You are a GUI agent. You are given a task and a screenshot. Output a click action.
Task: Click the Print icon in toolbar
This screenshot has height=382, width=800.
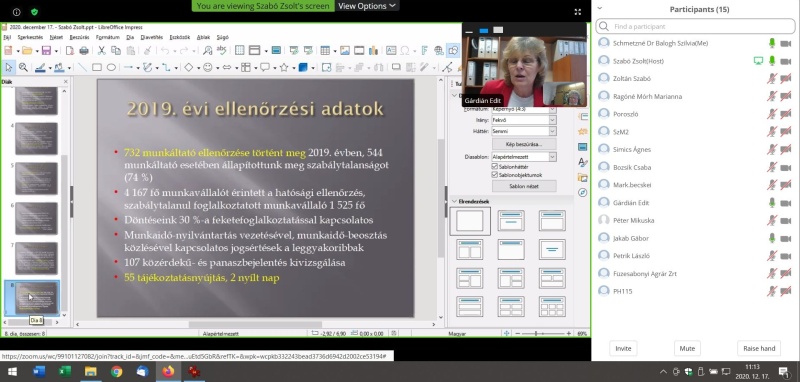(x=84, y=50)
